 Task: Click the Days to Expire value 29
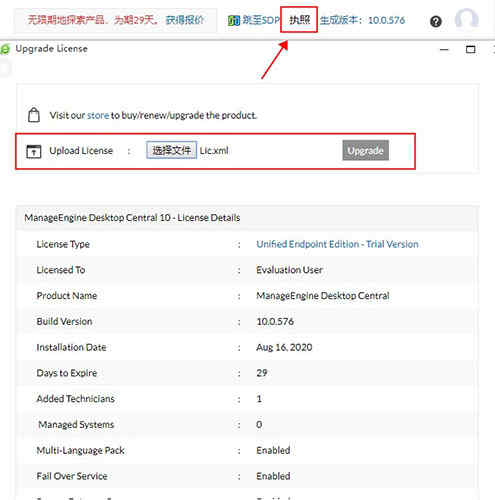(x=262, y=373)
